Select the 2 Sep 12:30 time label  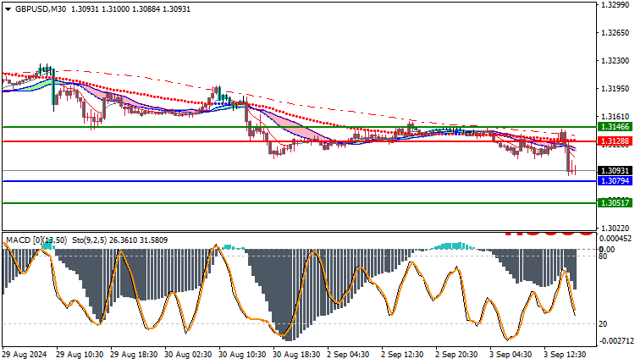[x=402, y=355]
